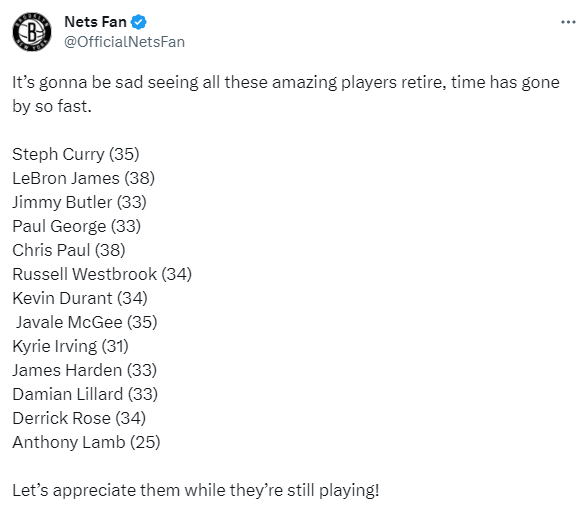Viewport: 588px width, 506px height.
Task: Open the Nets Fan display name
Action: coord(95,22)
